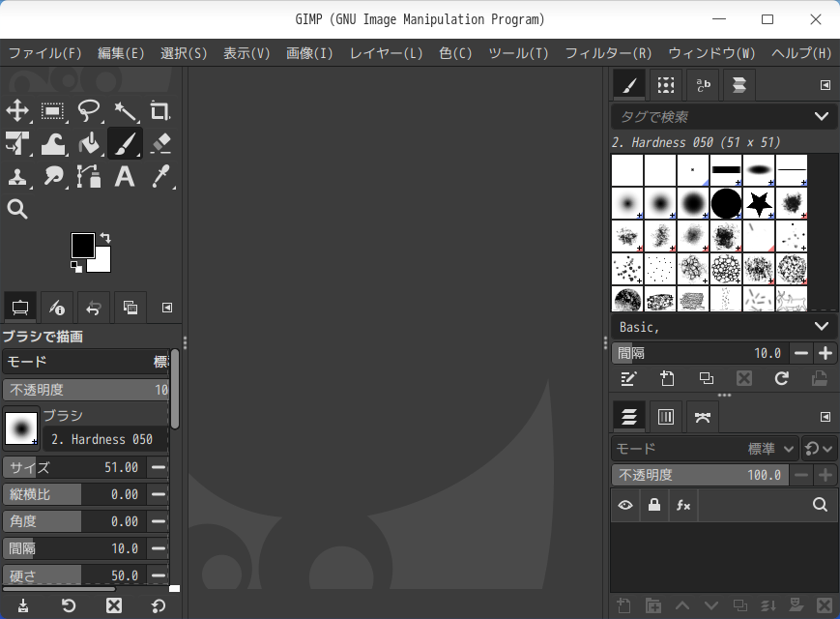Open the フィルター(R) menu
The width and height of the screenshot is (840, 619).
608,53
